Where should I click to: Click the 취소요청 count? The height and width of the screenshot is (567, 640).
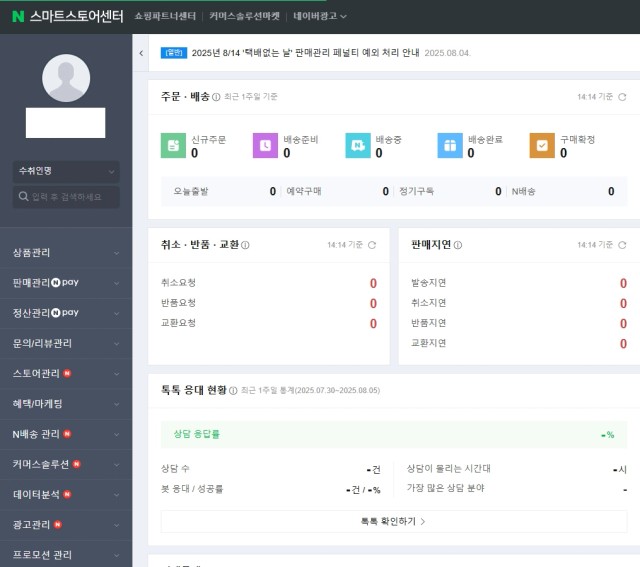click(373, 283)
